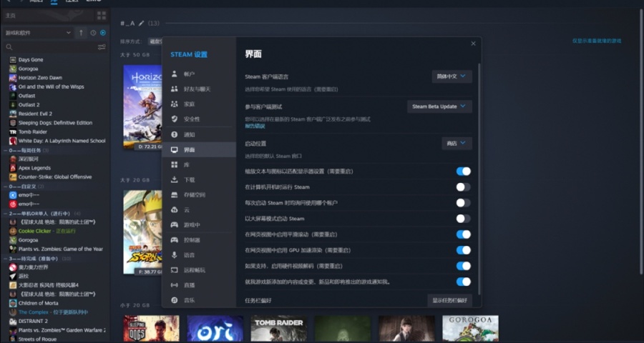Viewport: 644px width, 343px height.
Task: Collapse the 2——单机OR单人（进行中） category
Action: 5,214
